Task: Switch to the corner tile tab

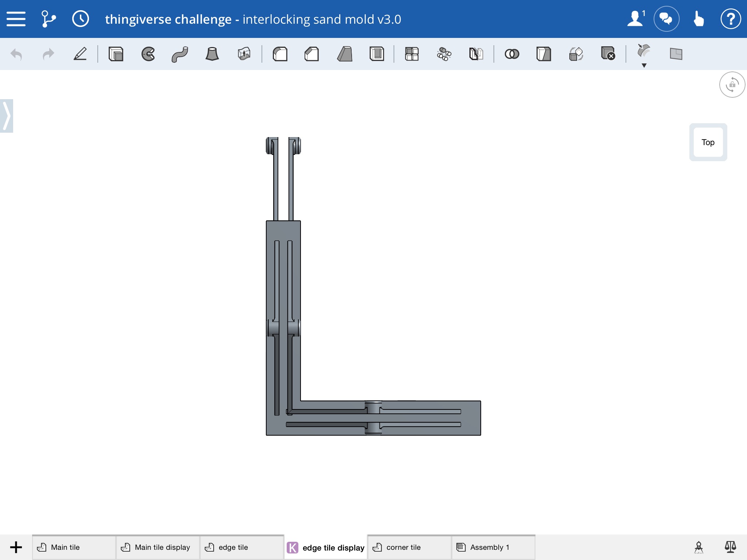Action: pyautogui.click(x=410, y=547)
